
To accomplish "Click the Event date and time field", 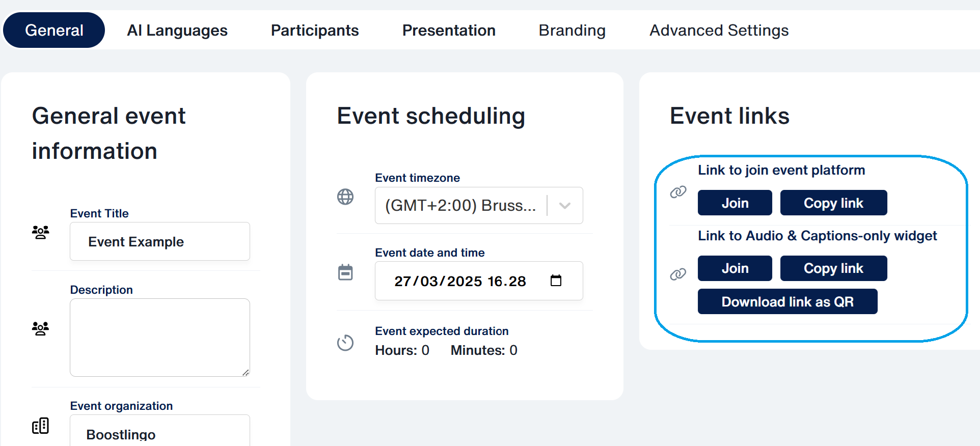I will 479,281.
